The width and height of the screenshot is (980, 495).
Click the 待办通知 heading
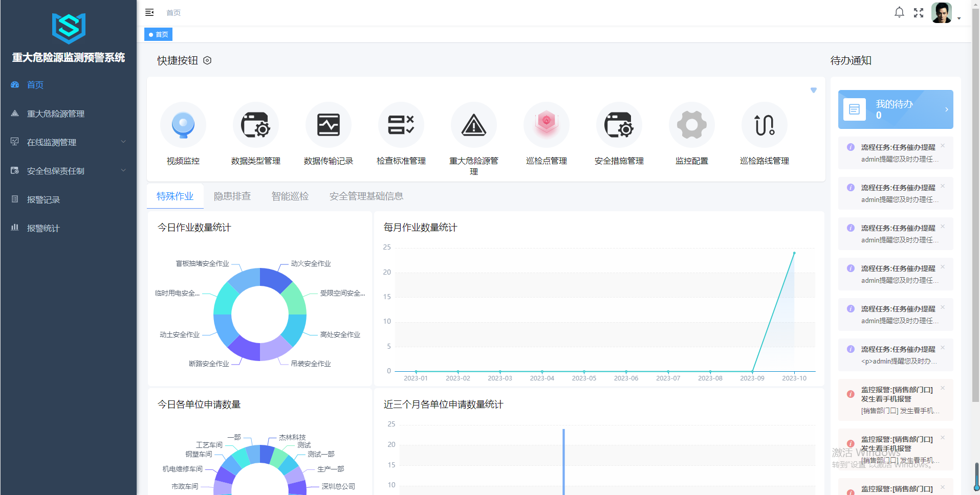click(x=851, y=61)
